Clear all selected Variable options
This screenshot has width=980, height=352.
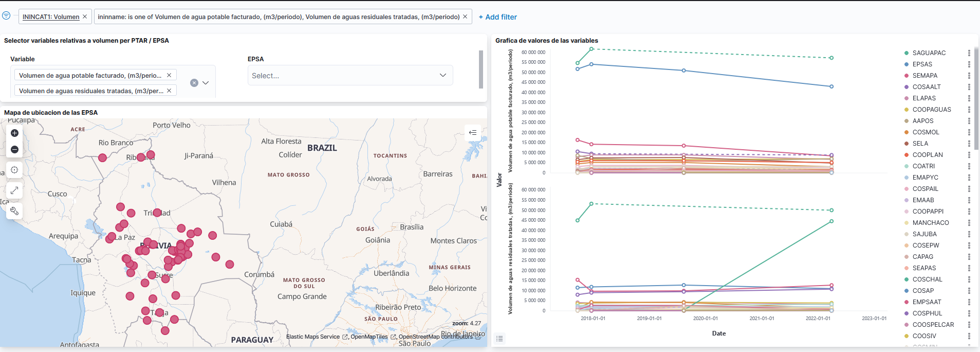coord(194,83)
